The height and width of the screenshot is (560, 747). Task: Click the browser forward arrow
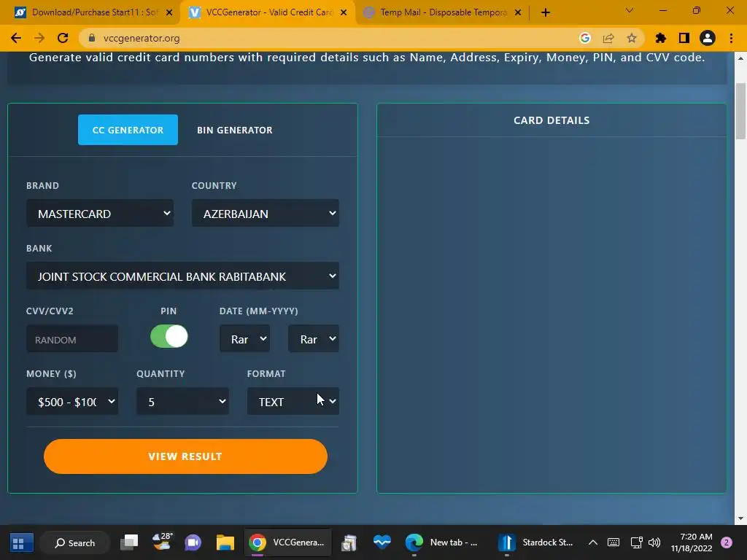pos(39,38)
